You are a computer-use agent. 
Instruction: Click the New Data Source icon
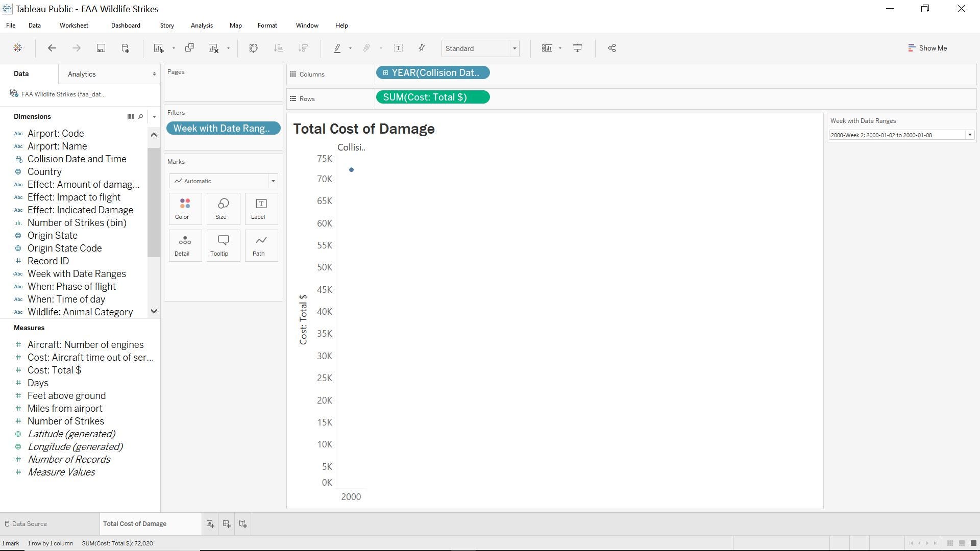pos(125,48)
